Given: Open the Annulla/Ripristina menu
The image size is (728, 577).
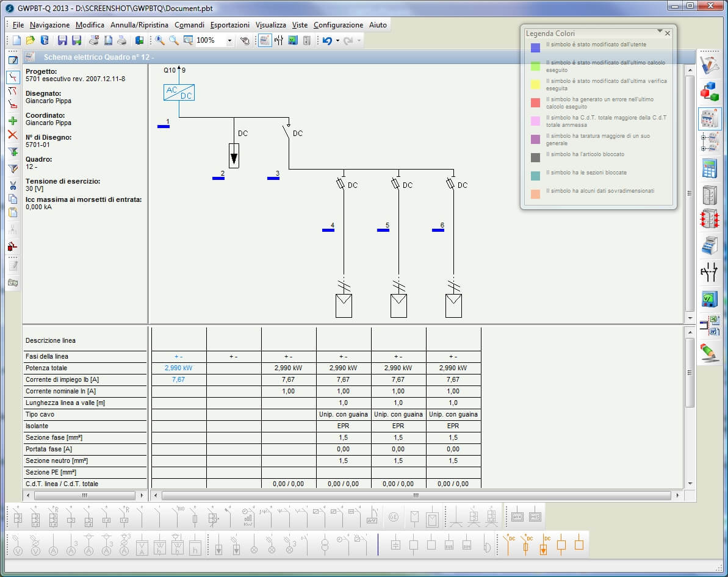Looking at the screenshot, I should tap(139, 24).
